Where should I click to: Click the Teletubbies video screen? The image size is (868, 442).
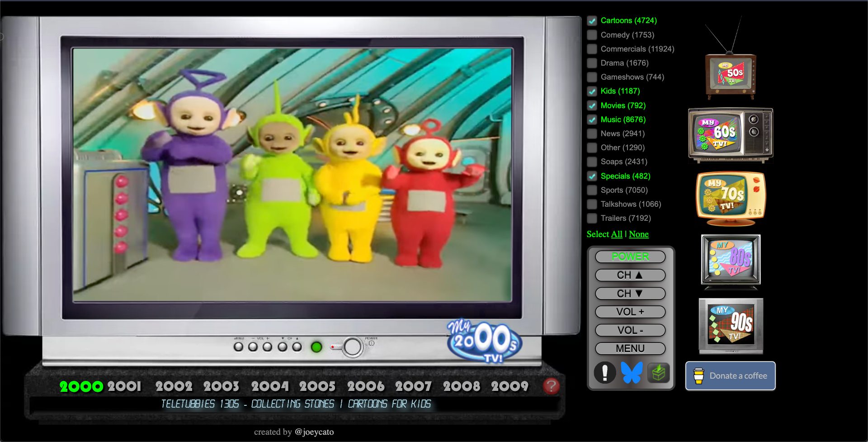pyautogui.click(x=292, y=175)
